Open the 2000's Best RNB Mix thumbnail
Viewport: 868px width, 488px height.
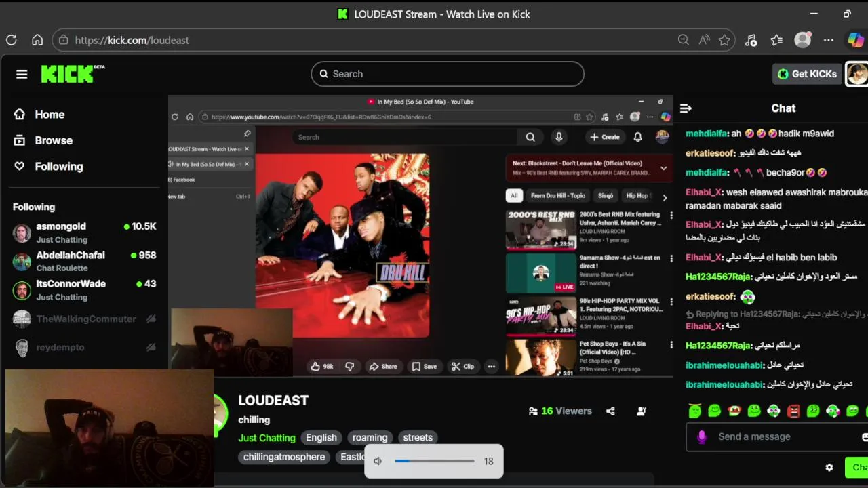pos(541,230)
